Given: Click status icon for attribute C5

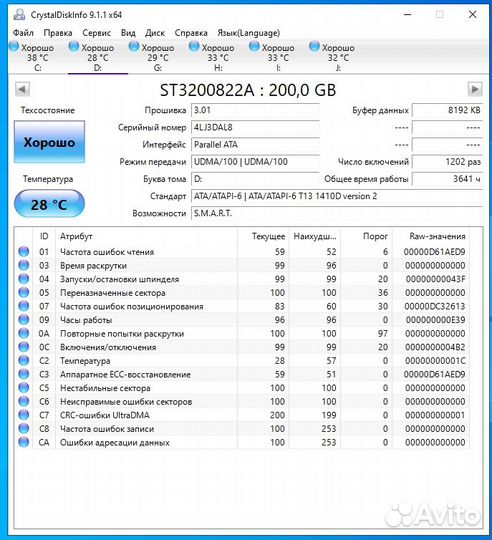Looking at the screenshot, I should (x=24, y=388).
